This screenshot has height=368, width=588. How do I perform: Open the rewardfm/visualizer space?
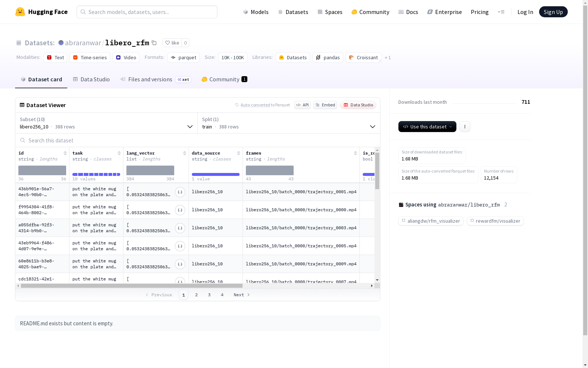coord(495,221)
